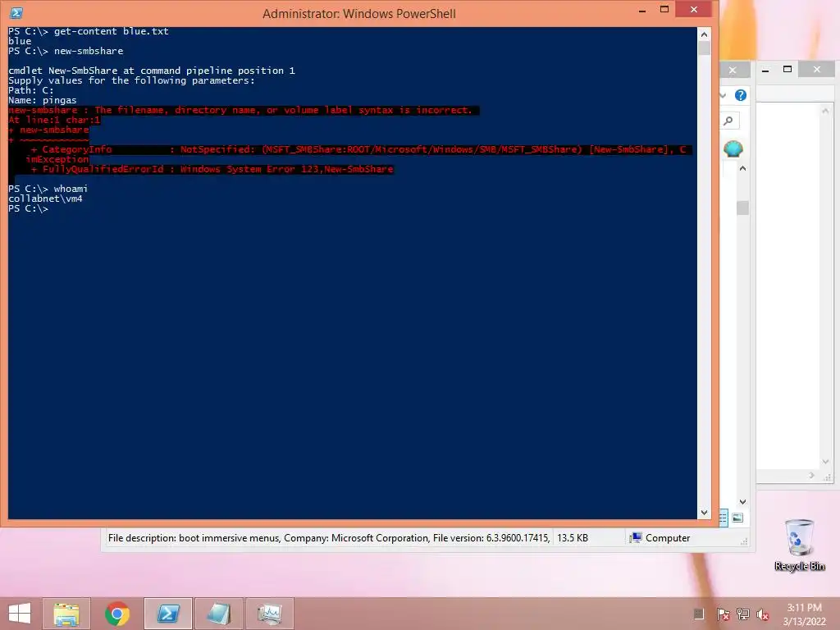This screenshot has width=840, height=630.
Task: Open Help in the Explorer window
Action: pyautogui.click(x=741, y=95)
